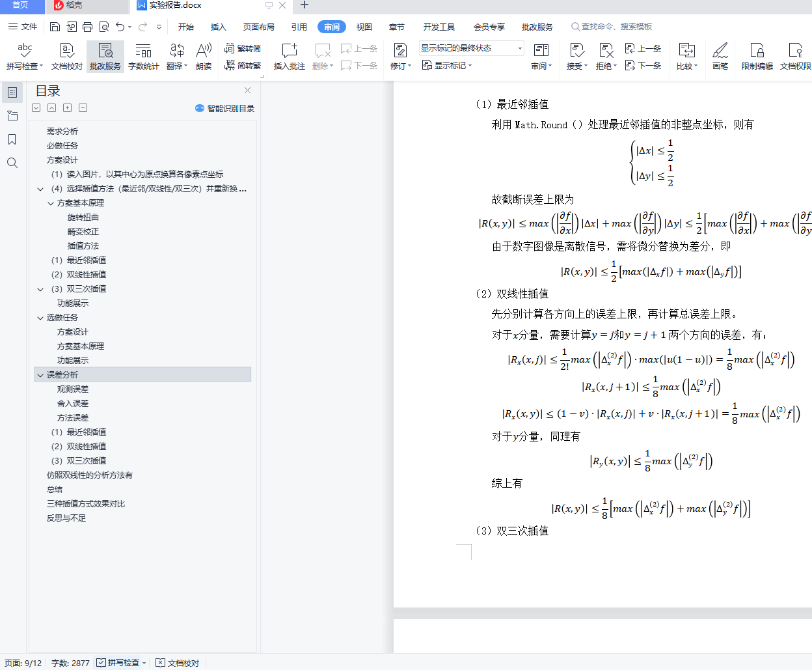Switch to the 插入 ribbon tab

(x=219, y=27)
